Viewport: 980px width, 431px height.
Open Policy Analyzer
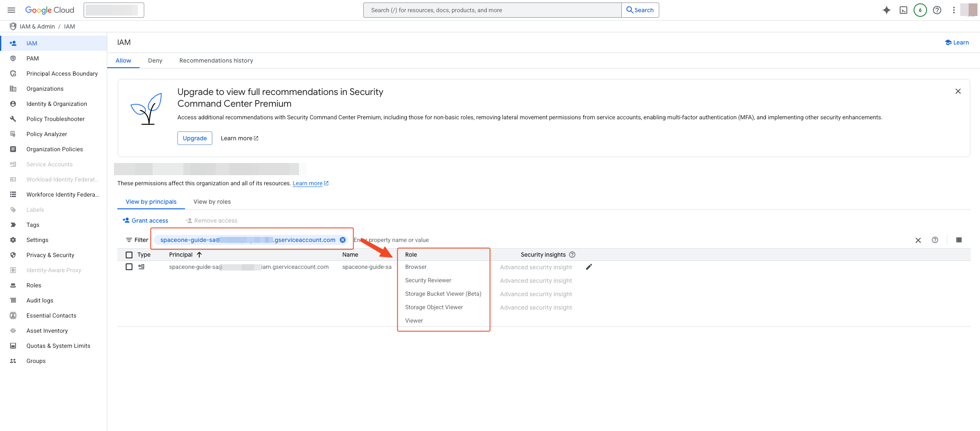tap(53, 134)
